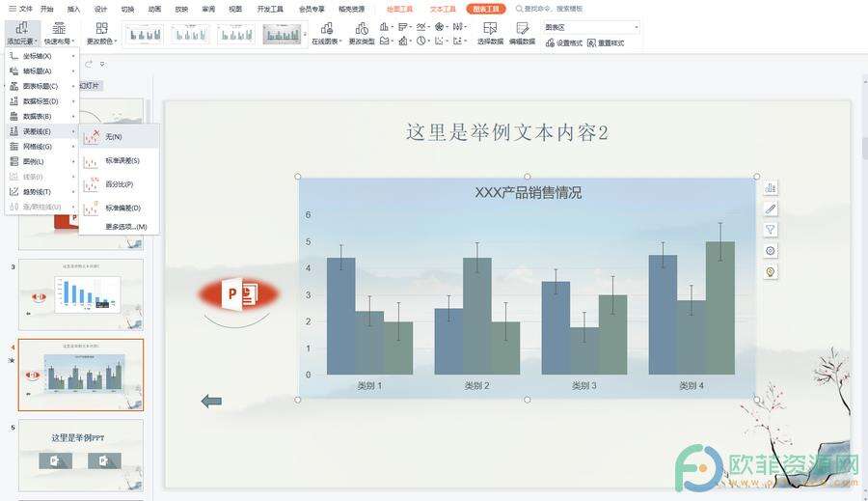Click the 更改颜色 change color button

(x=102, y=33)
